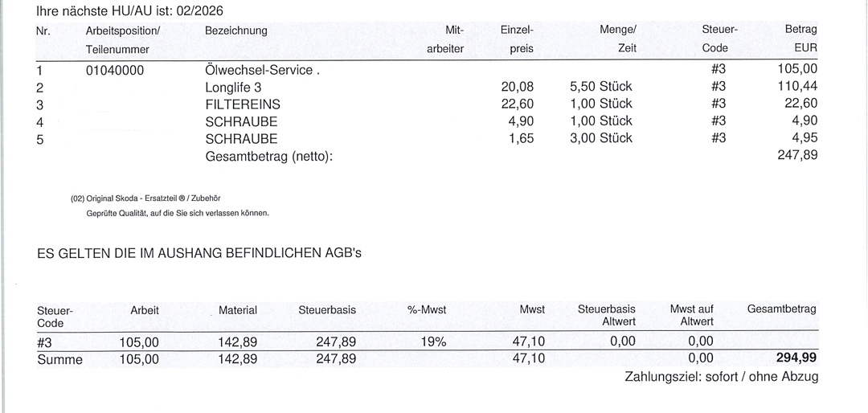The image size is (868, 413).
Task: Click the %-Mwst column header
Action: [x=427, y=309]
